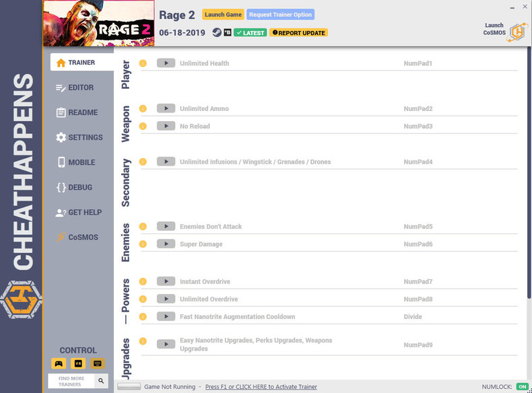Image resolution: width=532 pixels, height=393 pixels.
Task: Click the Launch CoSMOS label
Action: (494, 29)
